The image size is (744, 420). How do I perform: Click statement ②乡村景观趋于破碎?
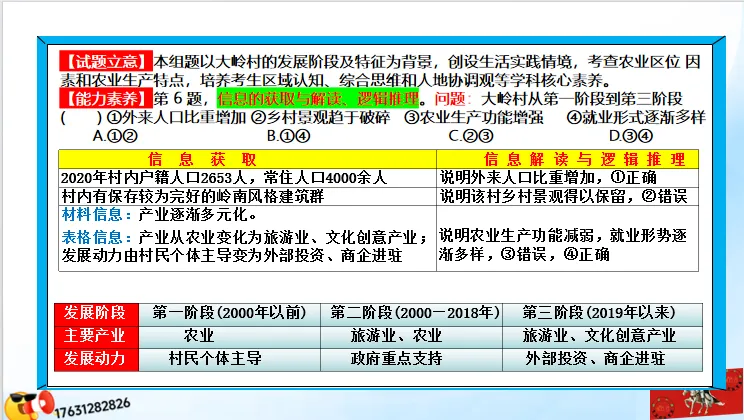pyautogui.click(x=320, y=117)
